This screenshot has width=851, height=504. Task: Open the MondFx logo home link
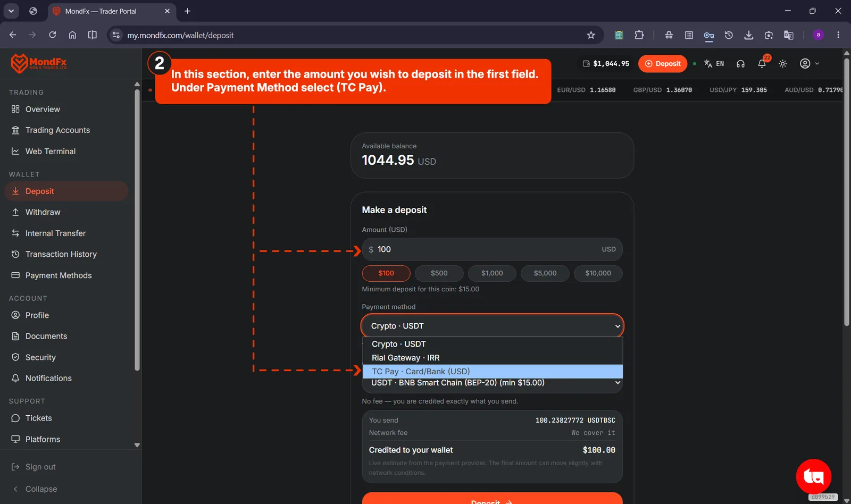[39, 63]
